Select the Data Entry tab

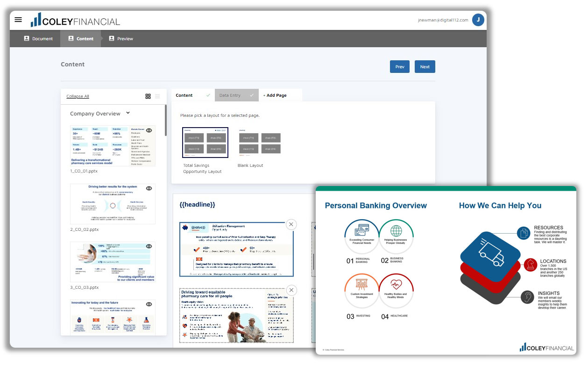click(236, 95)
